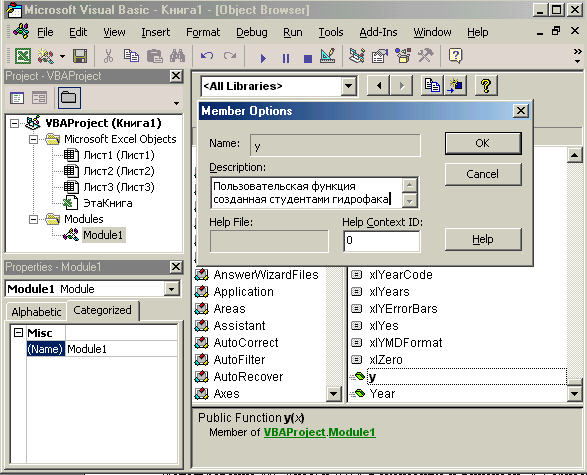The image size is (587, 475).
Task: Open the Toolbox hammer and wrench icon
Action: pyautogui.click(x=426, y=56)
